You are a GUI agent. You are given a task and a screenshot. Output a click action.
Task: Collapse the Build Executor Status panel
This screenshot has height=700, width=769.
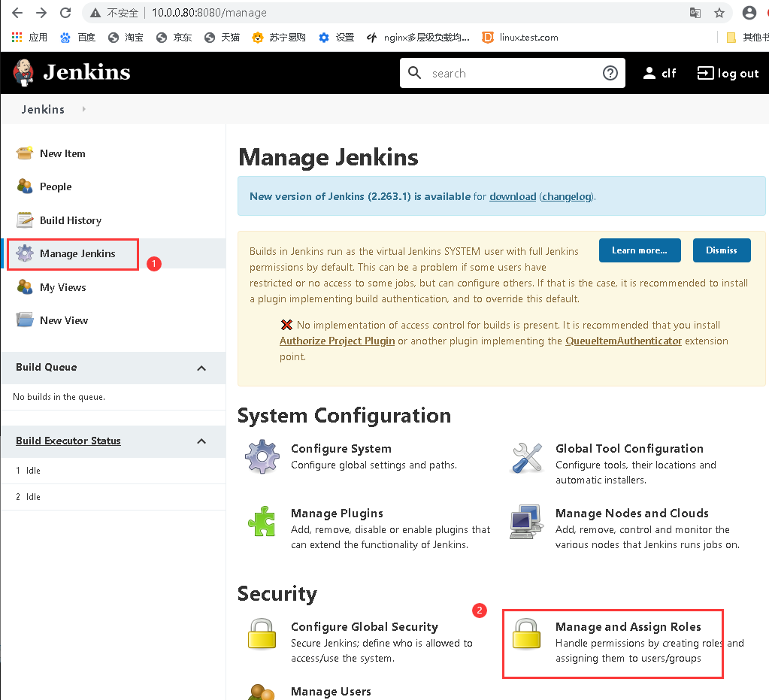201,441
